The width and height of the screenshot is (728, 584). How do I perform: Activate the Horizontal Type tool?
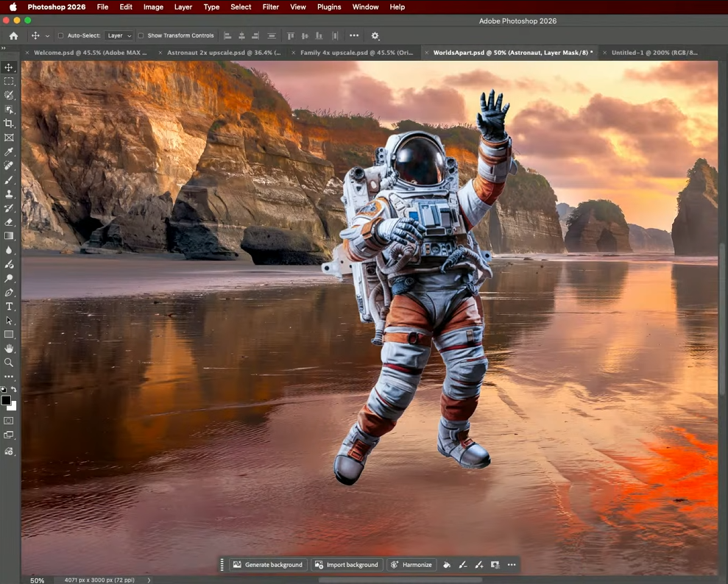click(x=9, y=307)
